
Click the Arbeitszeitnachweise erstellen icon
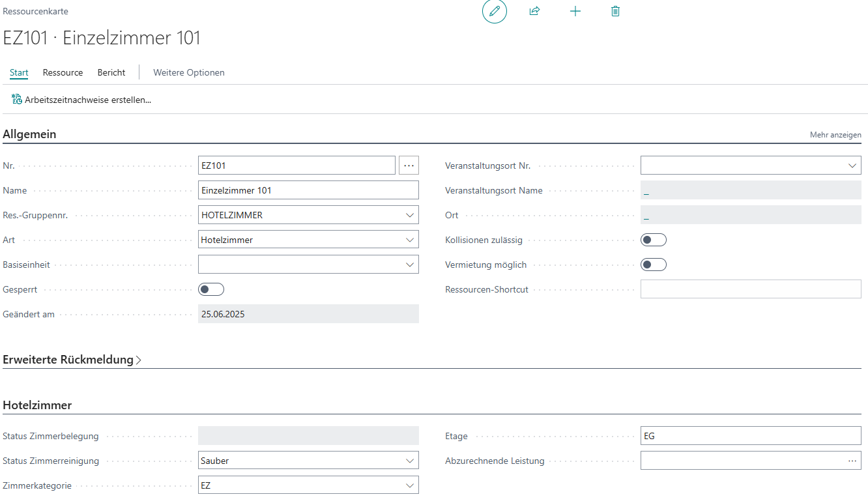click(17, 100)
